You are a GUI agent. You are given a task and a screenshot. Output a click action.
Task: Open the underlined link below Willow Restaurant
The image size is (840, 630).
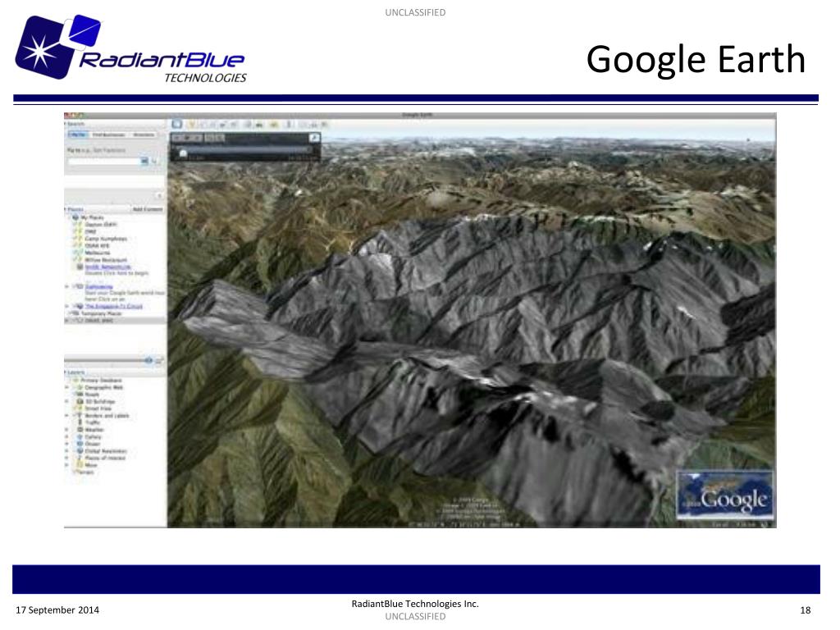coord(107,267)
